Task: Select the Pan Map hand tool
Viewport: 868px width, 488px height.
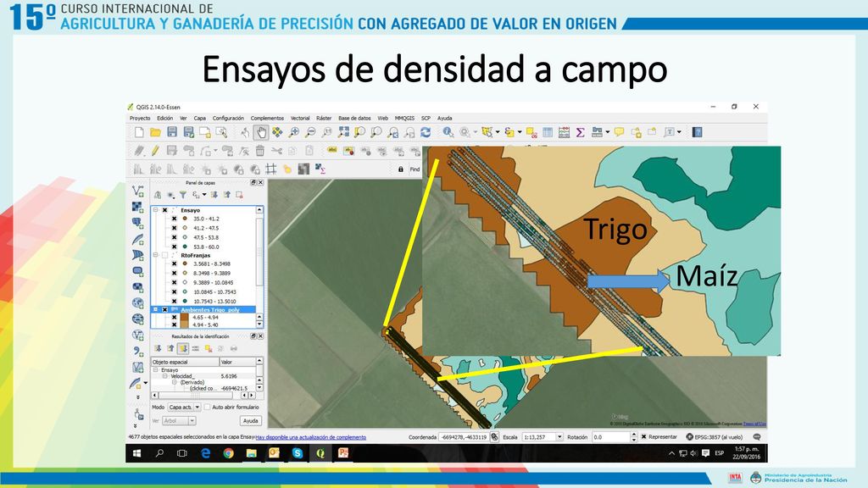Action: point(261,132)
